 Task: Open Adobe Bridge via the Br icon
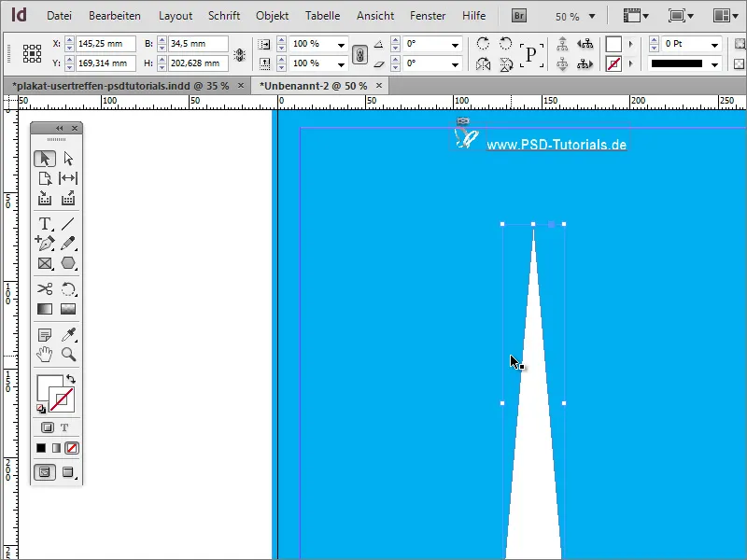[x=517, y=15]
